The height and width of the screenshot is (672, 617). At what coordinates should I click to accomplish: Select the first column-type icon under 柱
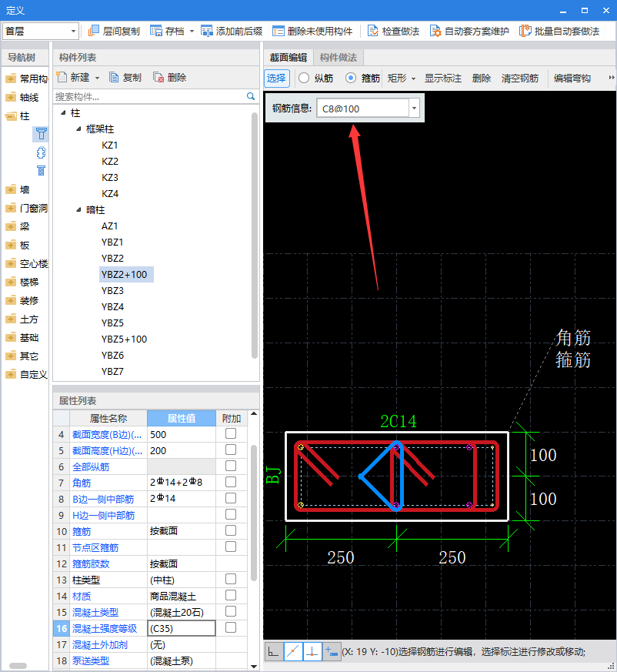click(x=41, y=134)
